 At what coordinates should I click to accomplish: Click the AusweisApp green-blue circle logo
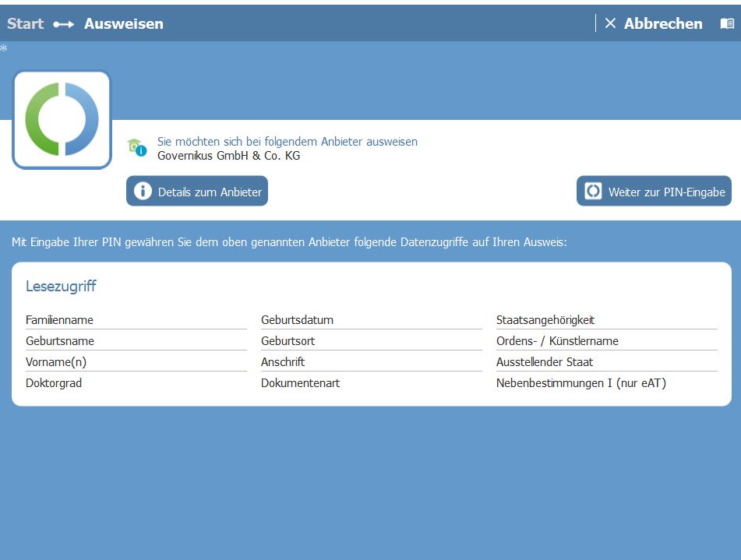(62, 119)
